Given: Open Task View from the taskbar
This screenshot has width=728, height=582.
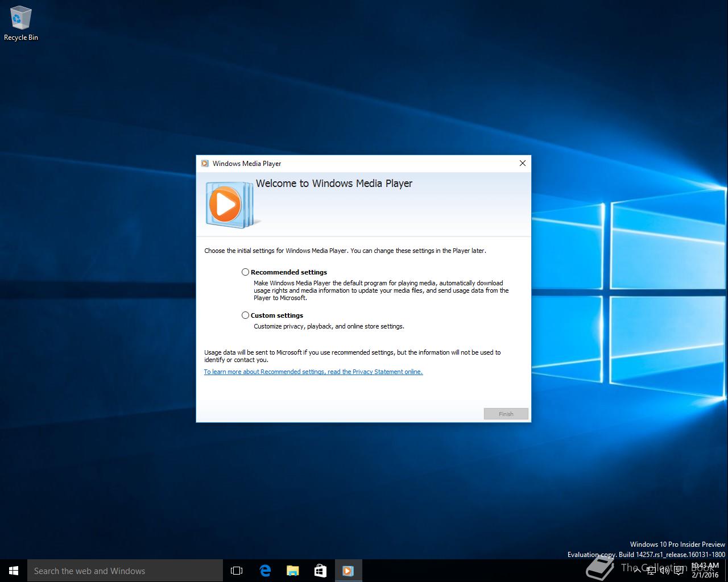Looking at the screenshot, I should pyautogui.click(x=237, y=571).
